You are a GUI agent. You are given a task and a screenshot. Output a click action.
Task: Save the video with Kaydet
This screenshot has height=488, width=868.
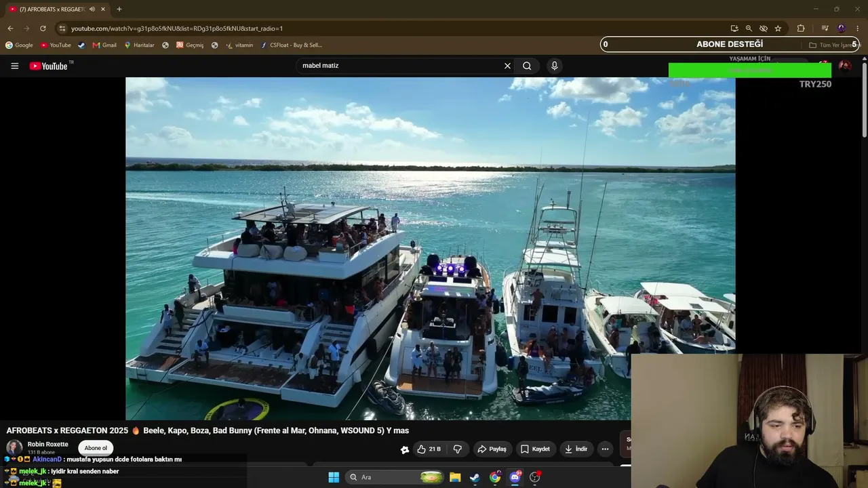click(535, 449)
